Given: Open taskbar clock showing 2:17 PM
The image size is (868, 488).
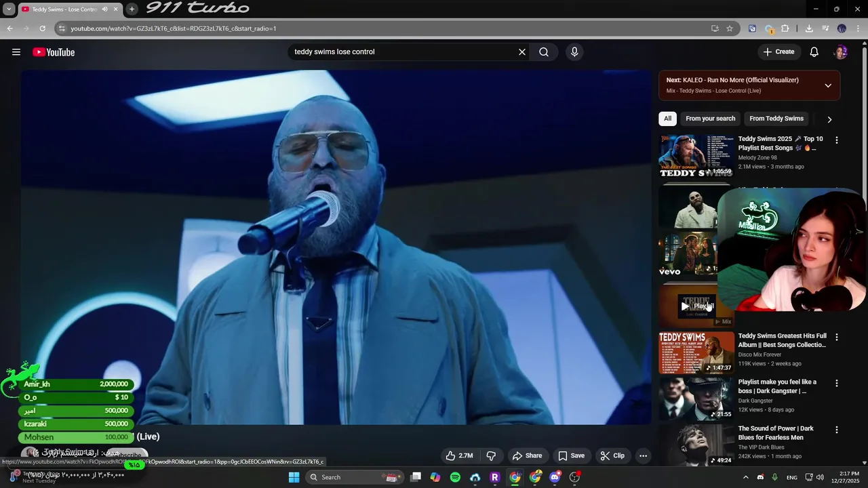Looking at the screenshot, I should click(x=849, y=477).
